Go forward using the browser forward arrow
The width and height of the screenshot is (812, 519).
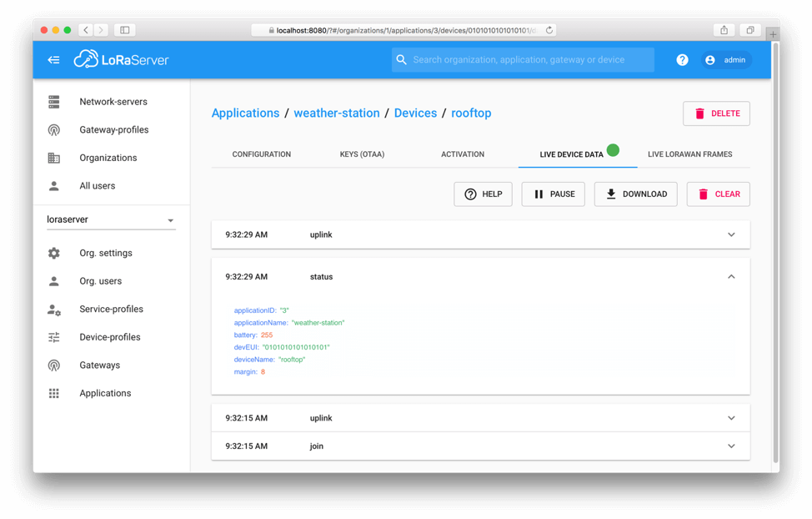click(101, 30)
